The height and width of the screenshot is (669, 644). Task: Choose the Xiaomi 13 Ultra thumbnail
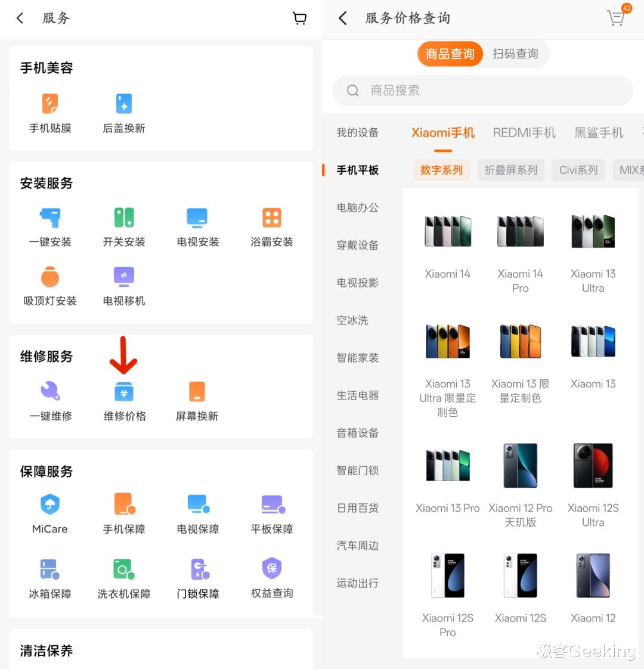[x=593, y=231]
